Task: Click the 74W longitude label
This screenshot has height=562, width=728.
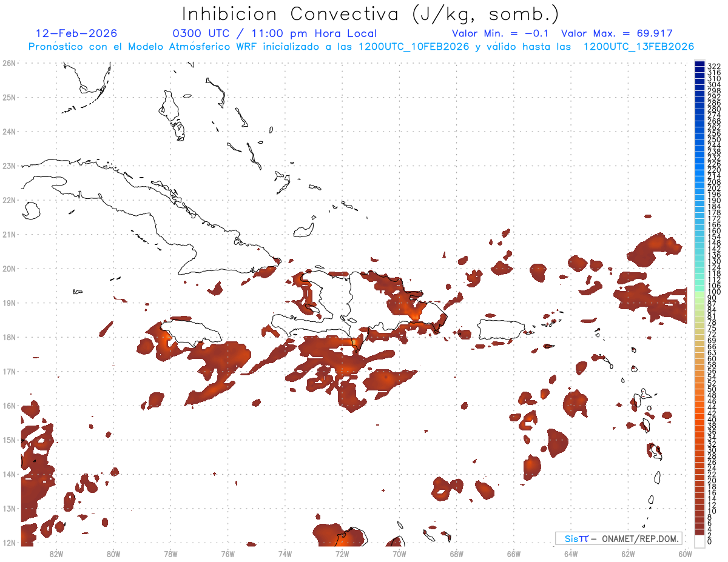Action: click(x=285, y=554)
